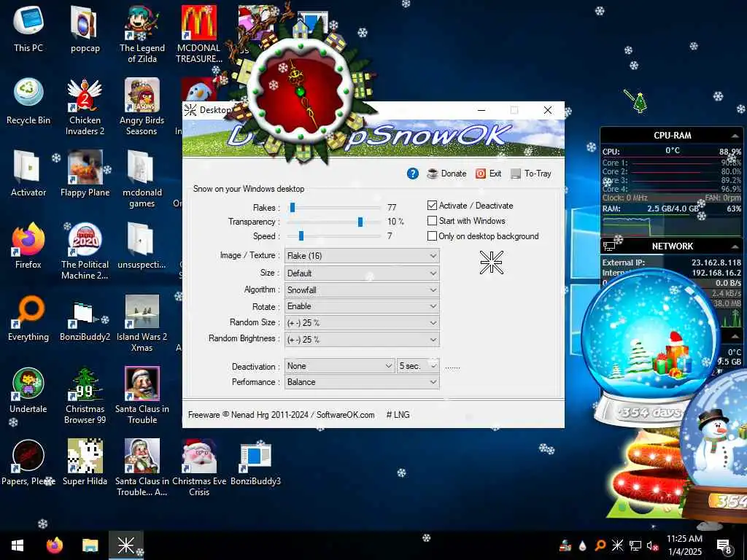Select the This PC desktop icon
747x560 pixels.
tap(28, 28)
